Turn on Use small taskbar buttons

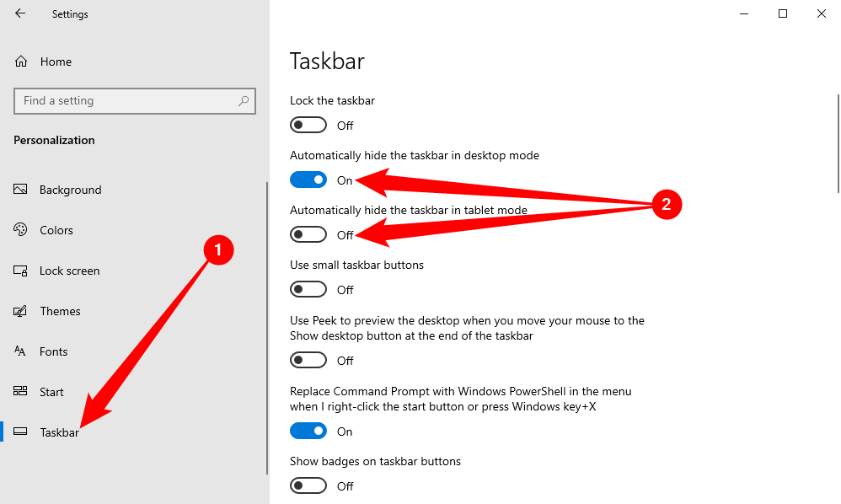pos(308,290)
